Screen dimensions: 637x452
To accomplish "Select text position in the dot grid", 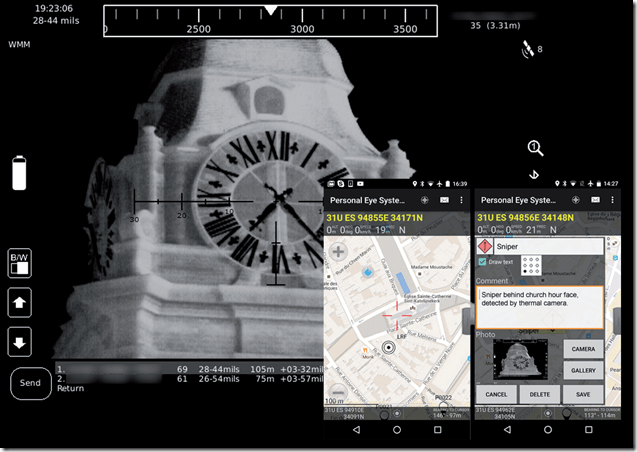I will click(x=532, y=265).
